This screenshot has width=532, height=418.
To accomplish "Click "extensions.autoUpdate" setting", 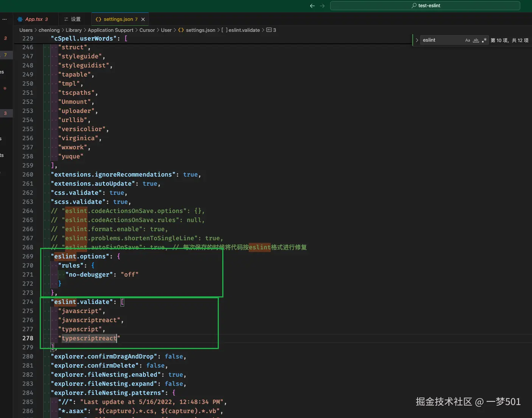I will pyautogui.click(x=93, y=184).
